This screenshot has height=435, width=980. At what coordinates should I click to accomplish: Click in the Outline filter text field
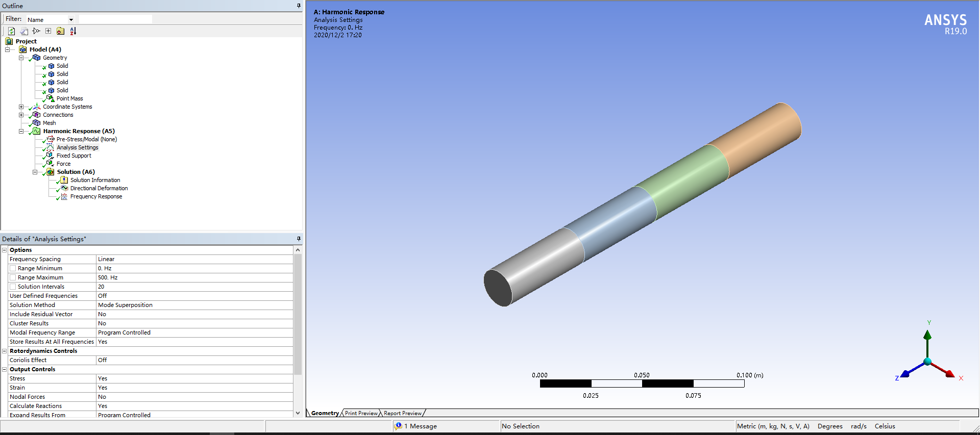click(115, 19)
